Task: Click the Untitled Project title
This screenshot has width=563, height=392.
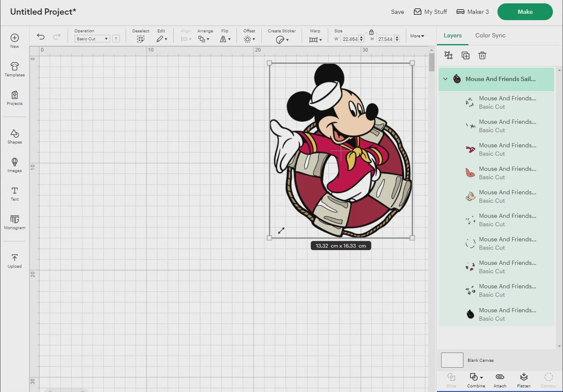Action: pyautogui.click(x=43, y=12)
